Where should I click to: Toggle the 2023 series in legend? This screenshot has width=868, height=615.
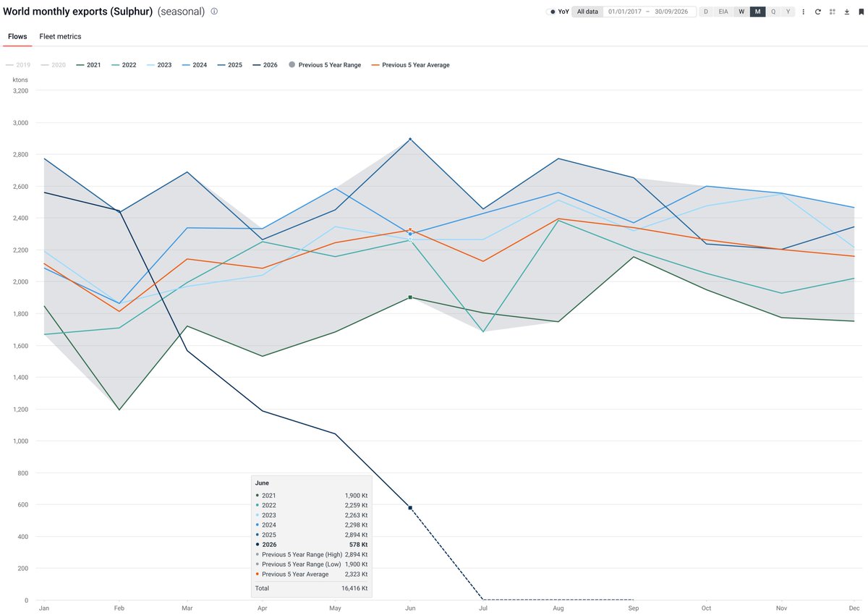click(159, 65)
